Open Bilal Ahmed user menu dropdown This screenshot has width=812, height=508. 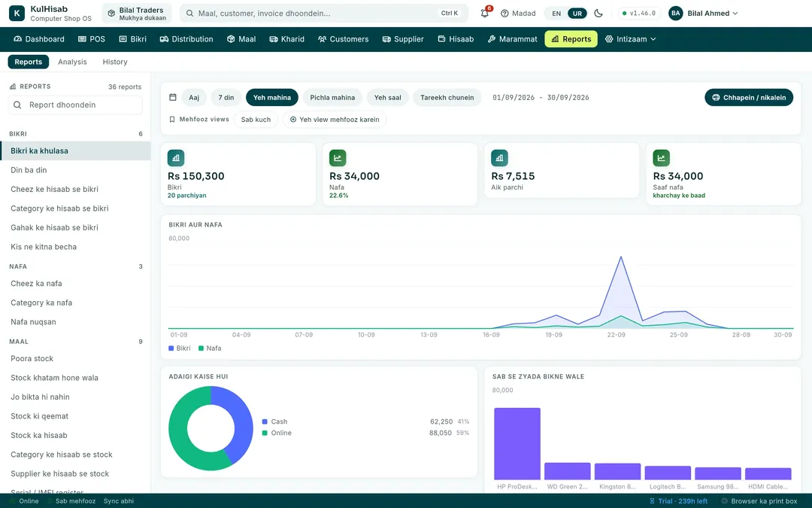pyautogui.click(x=703, y=14)
